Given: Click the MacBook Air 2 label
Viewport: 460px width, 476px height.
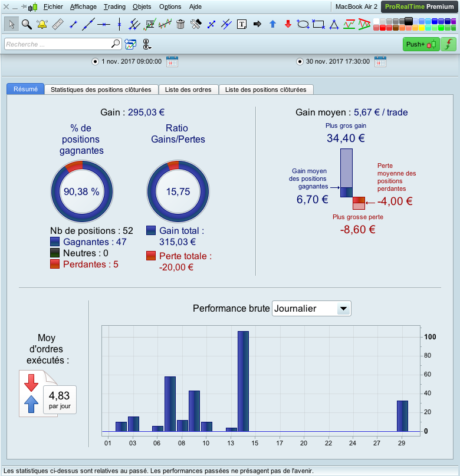Looking at the screenshot, I should click(356, 6).
